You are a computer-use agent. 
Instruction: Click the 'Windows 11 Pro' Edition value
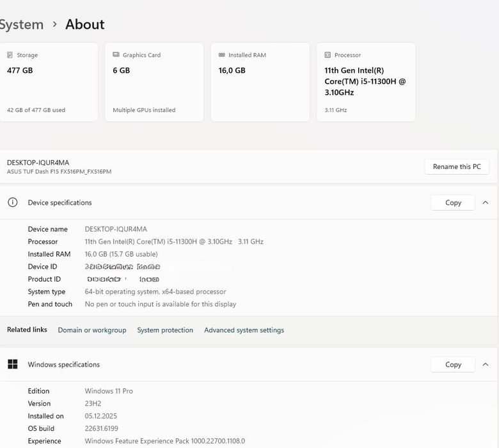coord(109,391)
